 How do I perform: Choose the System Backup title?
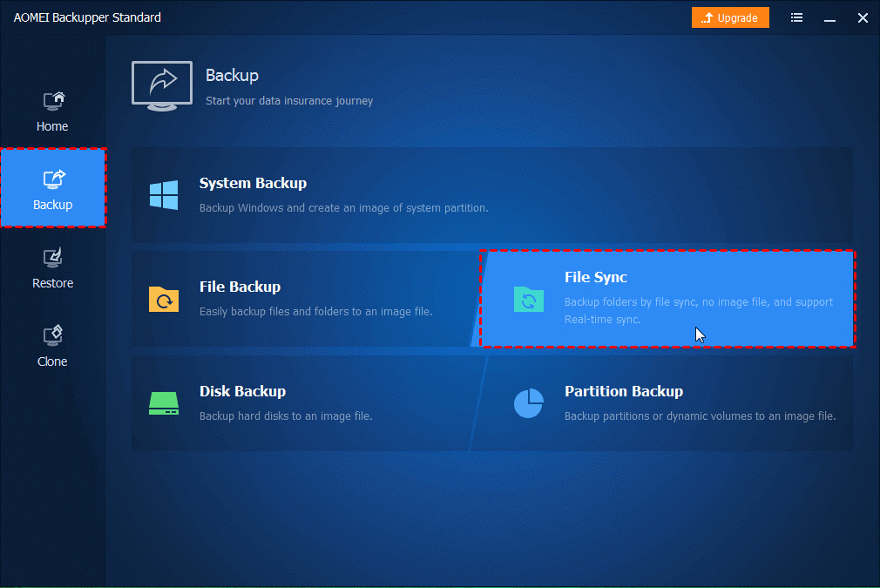click(254, 183)
